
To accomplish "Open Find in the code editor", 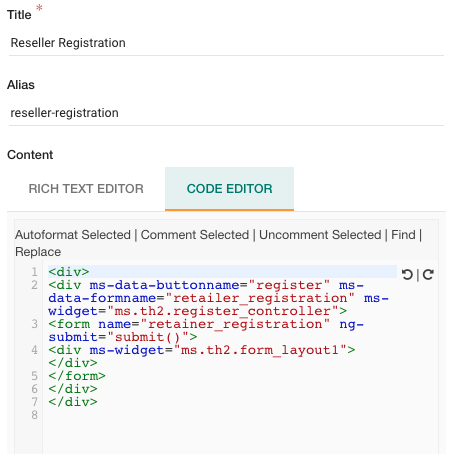I will tap(403, 235).
